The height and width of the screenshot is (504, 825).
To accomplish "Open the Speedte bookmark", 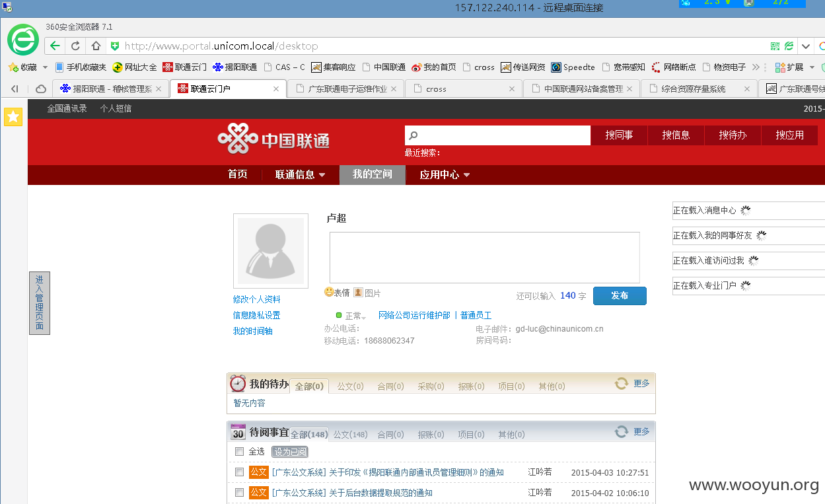I will click(x=573, y=67).
